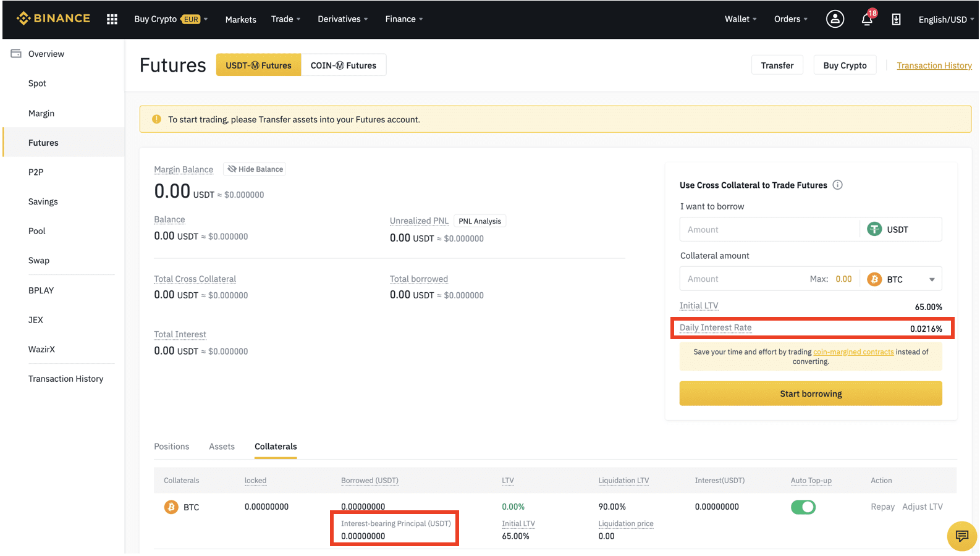Click the USDT coin icon in borrow field
The height and width of the screenshot is (556, 980).
pyautogui.click(x=874, y=229)
